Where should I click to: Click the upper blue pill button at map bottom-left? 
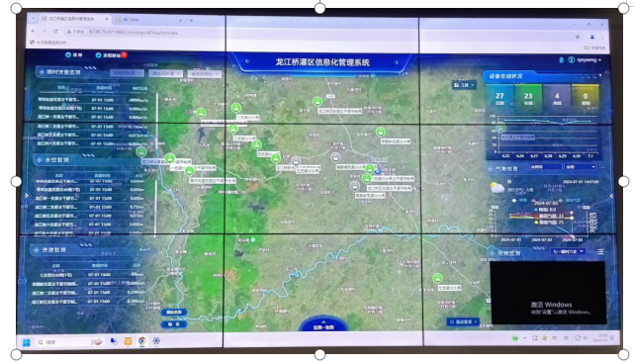coord(174,312)
